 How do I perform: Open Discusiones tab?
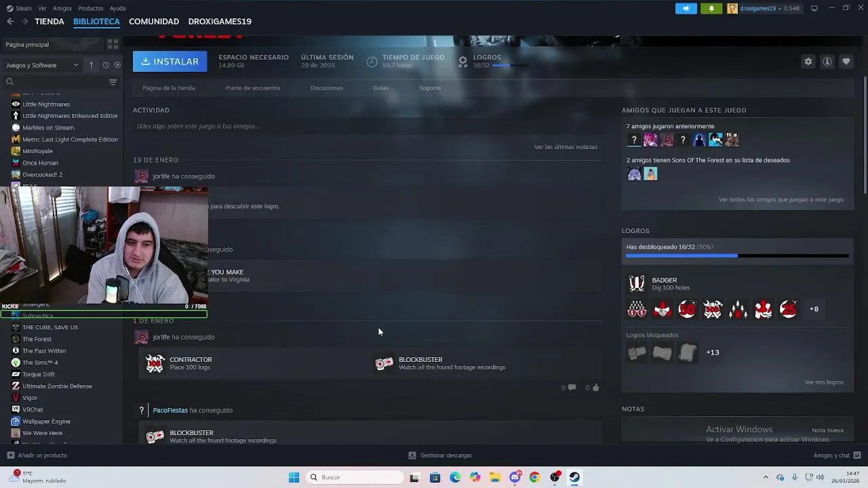[x=326, y=88]
